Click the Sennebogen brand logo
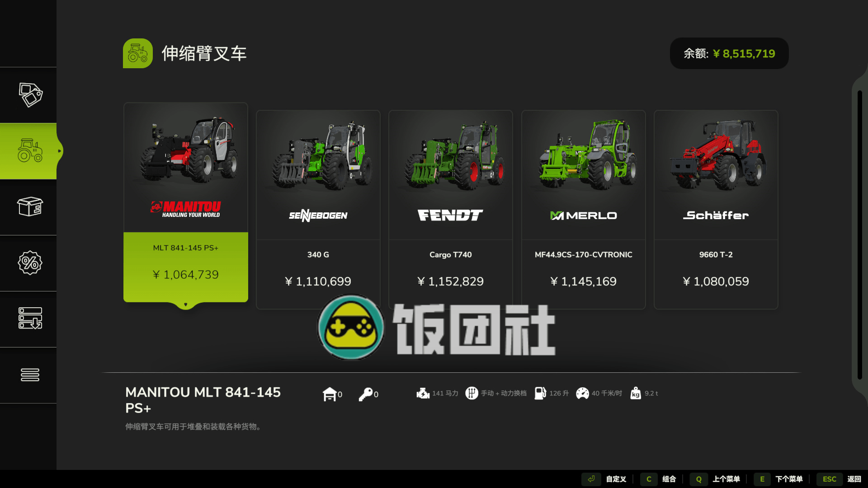The image size is (868, 488). coord(318,216)
